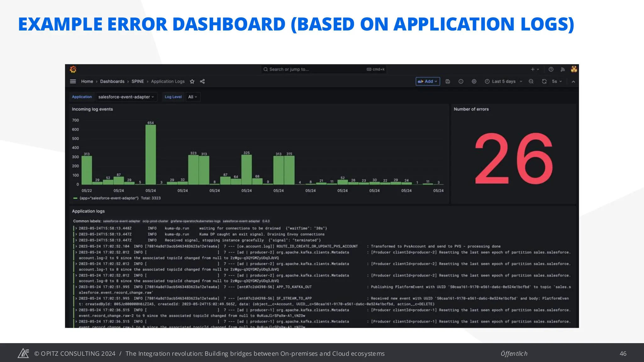Click x-axis label 05/22
644x362 pixels.
tap(87, 191)
